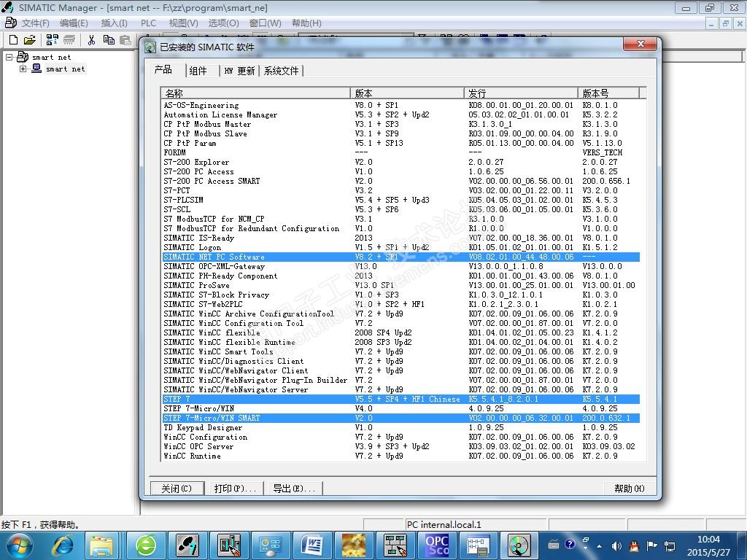Open the ladder editor taskbar icon
This screenshot has width=747, height=560.
click(478, 545)
